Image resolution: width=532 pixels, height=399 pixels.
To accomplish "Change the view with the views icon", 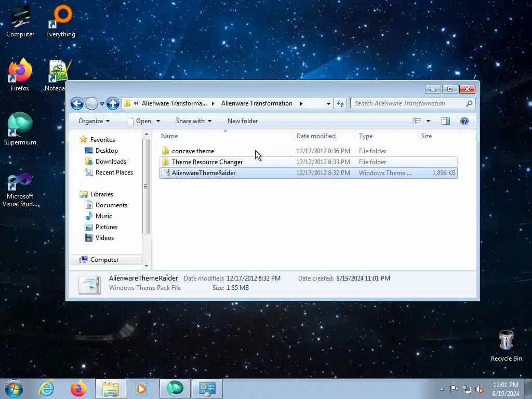I will tap(417, 121).
